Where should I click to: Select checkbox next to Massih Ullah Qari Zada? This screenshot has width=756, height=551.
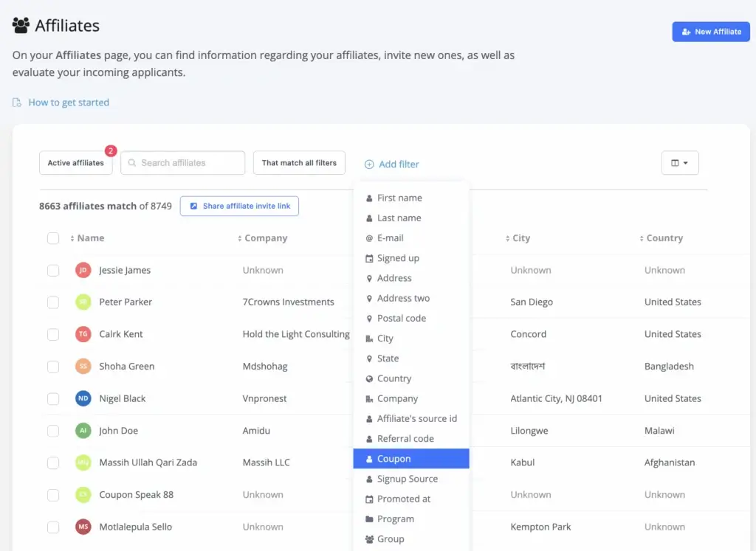[x=53, y=462]
